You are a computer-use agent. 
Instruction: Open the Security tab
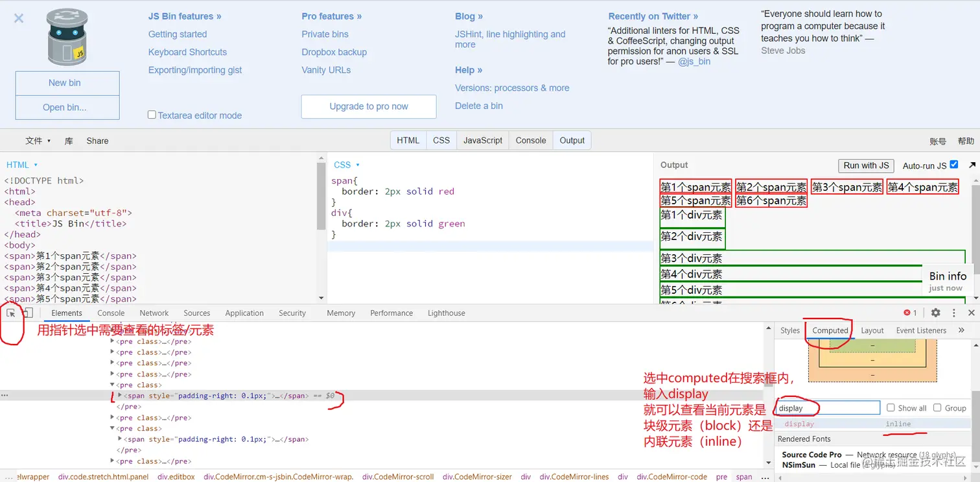pyautogui.click(x=292, y=313)
